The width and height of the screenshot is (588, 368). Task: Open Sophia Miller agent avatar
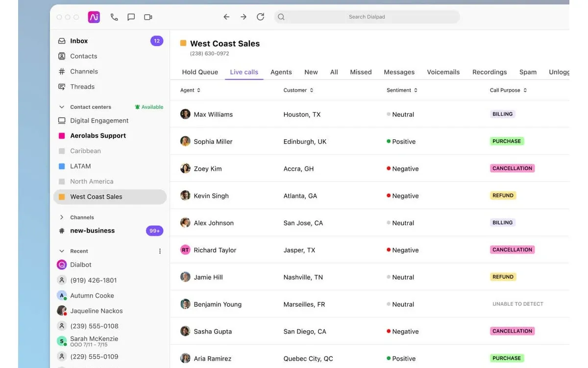(x=185, y=141)
